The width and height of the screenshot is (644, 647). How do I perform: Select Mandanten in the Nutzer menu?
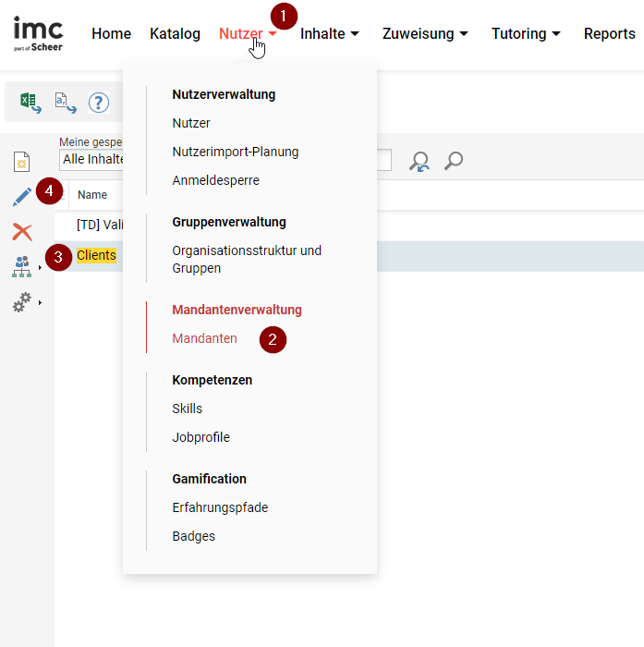click(204, 339)
